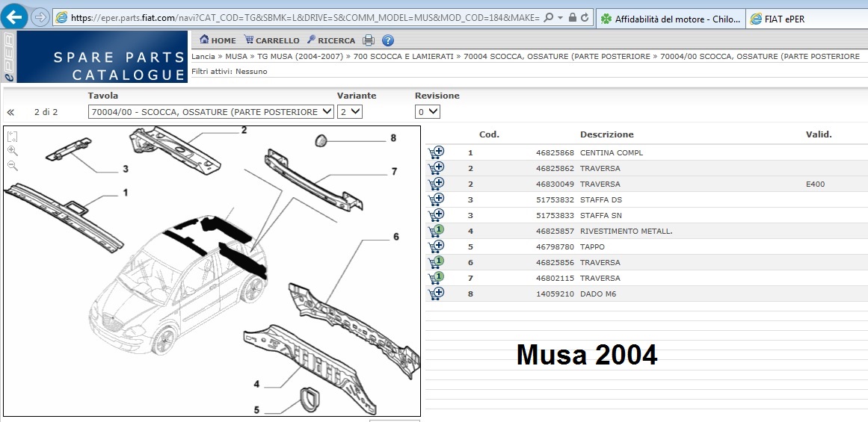Image resolution: width=868 pixels, height=422 pixels.
Task: Select callout number 4 in the diagram
Action: point(257,384)
